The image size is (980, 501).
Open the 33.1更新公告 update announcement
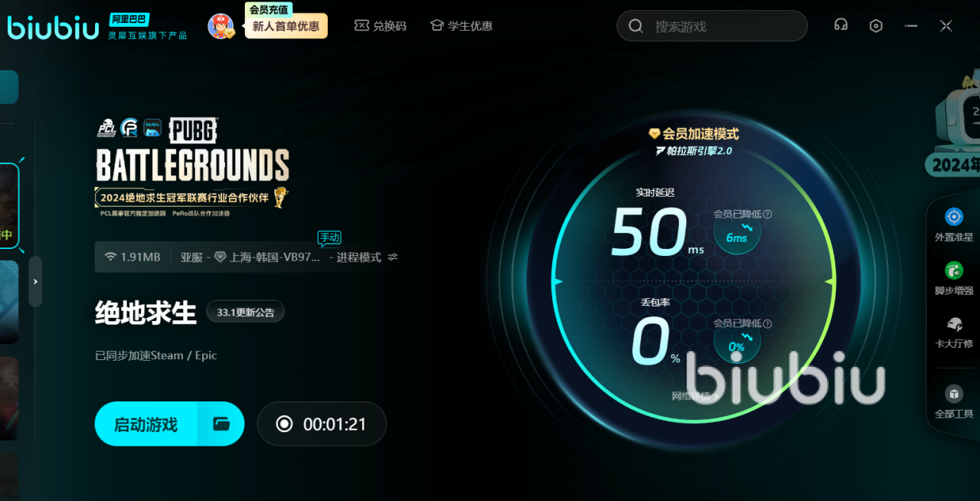246,312
